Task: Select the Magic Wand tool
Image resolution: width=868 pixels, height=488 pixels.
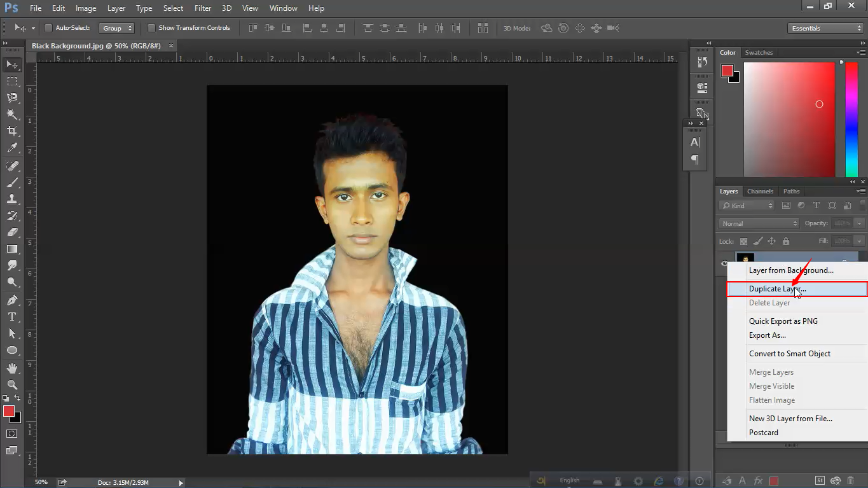Action: (12, 115)
